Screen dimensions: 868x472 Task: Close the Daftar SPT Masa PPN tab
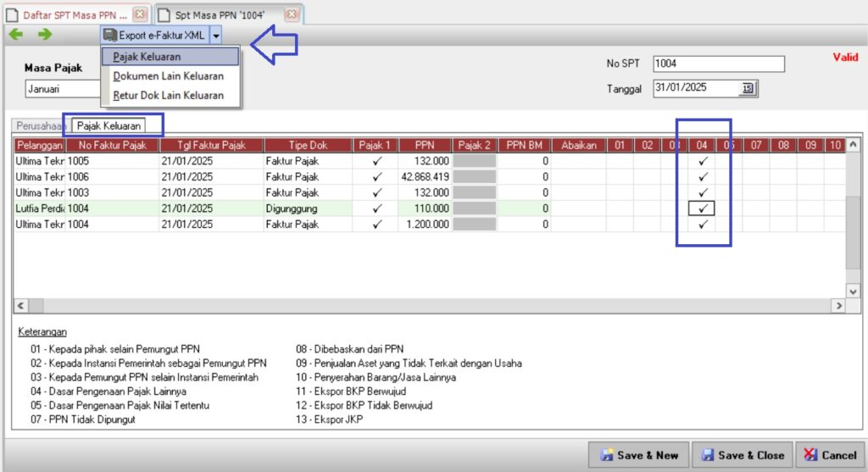(140, 14)
